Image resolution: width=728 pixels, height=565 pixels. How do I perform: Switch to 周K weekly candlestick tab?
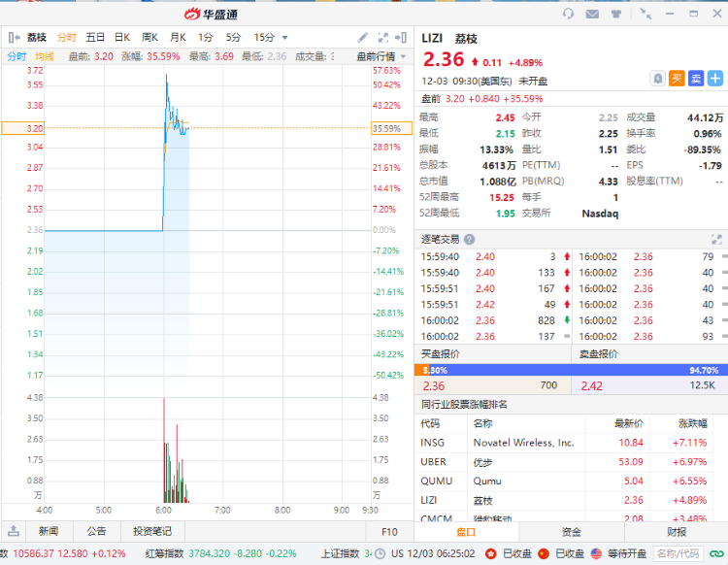point(149,38)
